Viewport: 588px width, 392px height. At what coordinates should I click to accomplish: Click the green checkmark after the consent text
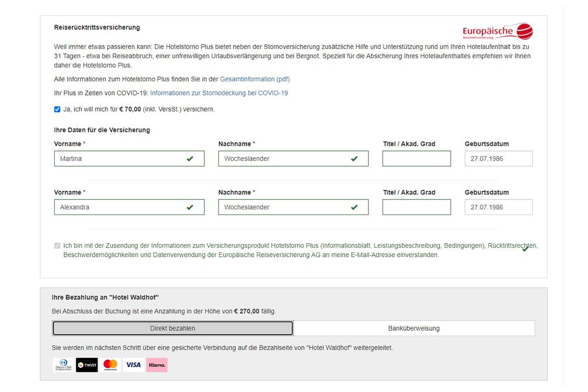(525, 249)
